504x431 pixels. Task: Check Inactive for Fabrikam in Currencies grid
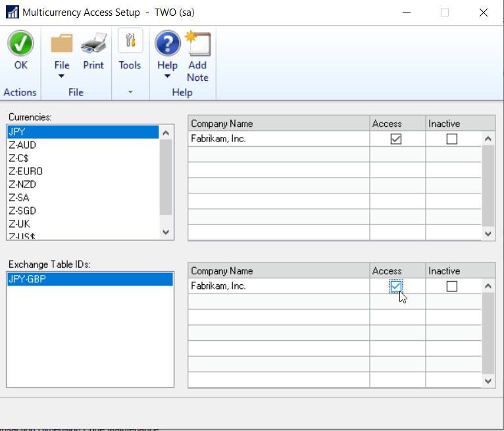[x=451, y=139]
